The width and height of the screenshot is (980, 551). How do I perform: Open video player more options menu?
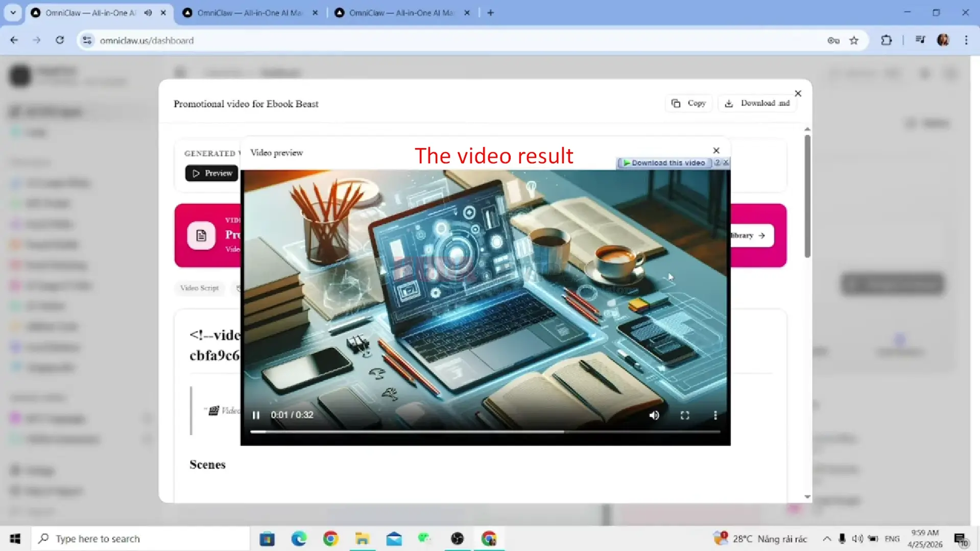click(715, 415)
